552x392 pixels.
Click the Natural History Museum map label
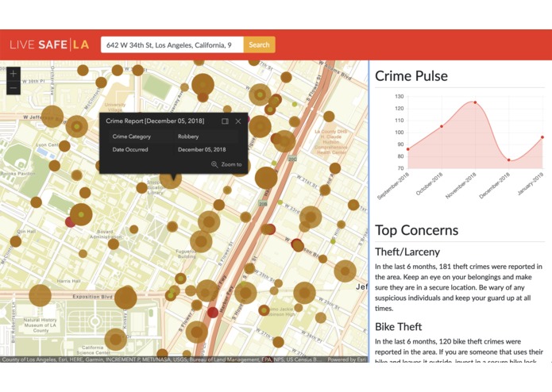[x=41, y=325]
